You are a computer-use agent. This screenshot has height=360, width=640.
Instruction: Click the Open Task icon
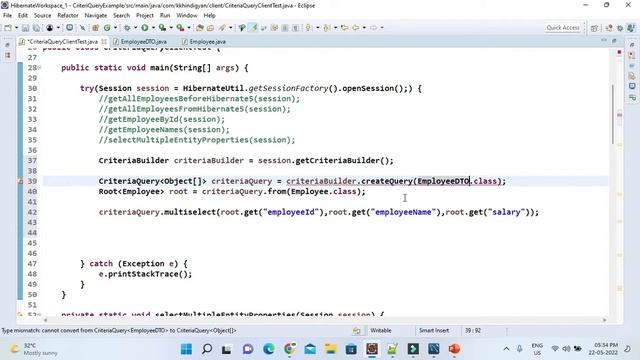(x=211, y=28)
